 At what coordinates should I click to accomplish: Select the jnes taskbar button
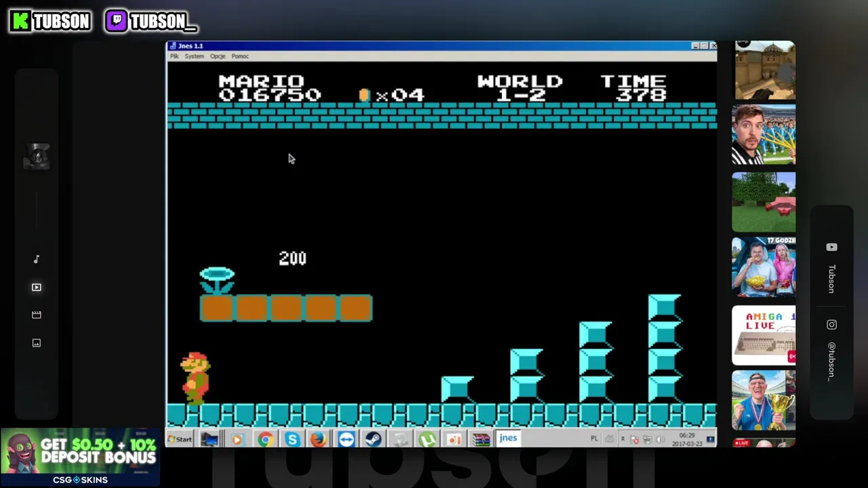(x=508, y=439)
